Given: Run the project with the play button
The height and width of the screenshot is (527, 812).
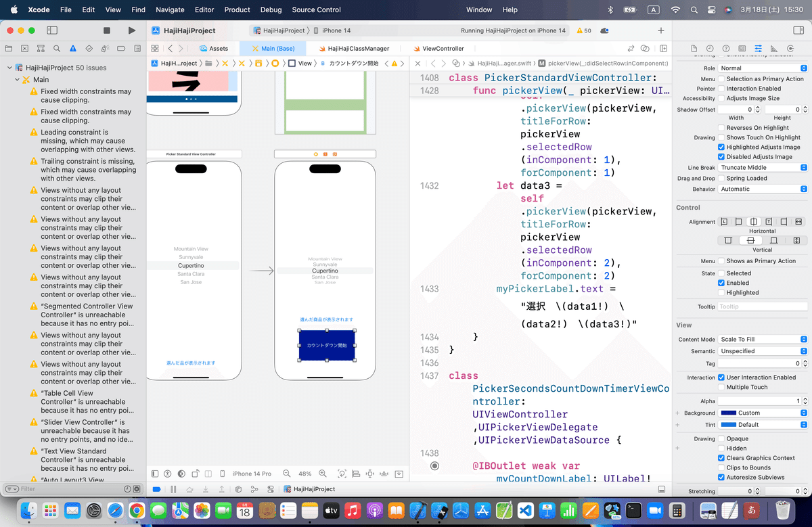Looking at the screenshot, I should tap(131, 30).
